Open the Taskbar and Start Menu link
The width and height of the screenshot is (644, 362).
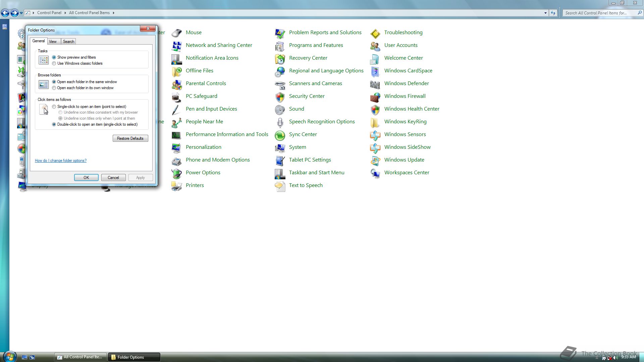click(x=317, y=173)
